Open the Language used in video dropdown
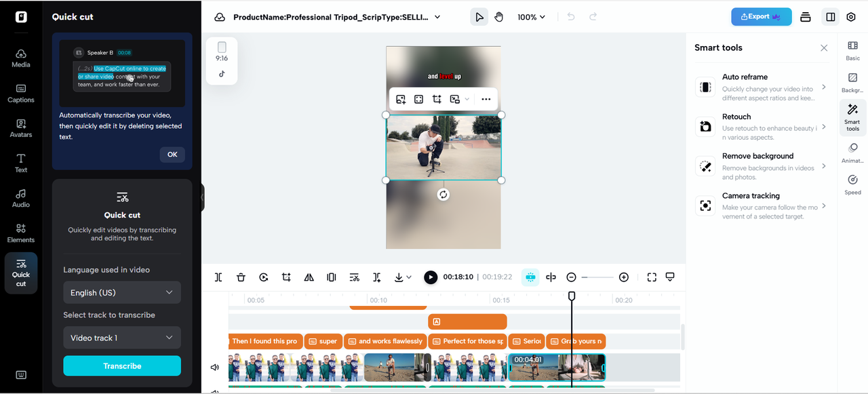The height and width of the screenshot is (394, 868). (x=121, y=292)
